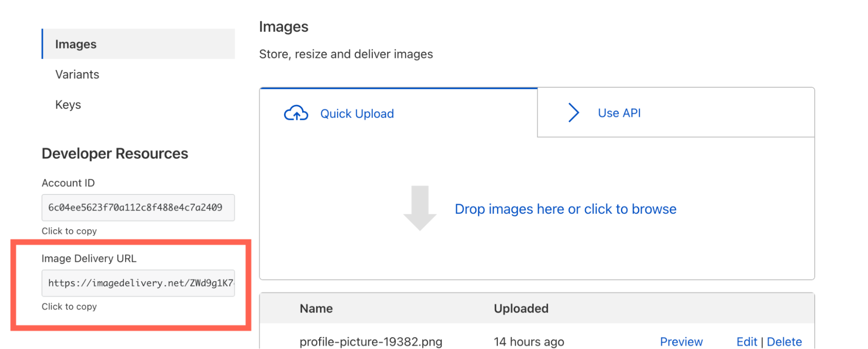
Task: Select Images in the sidebar
Action: click(76, 44)
